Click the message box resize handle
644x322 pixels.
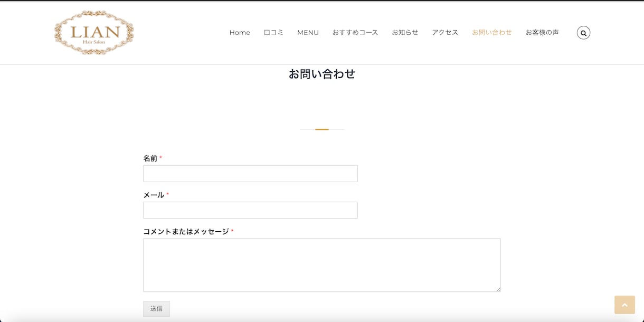497,289
